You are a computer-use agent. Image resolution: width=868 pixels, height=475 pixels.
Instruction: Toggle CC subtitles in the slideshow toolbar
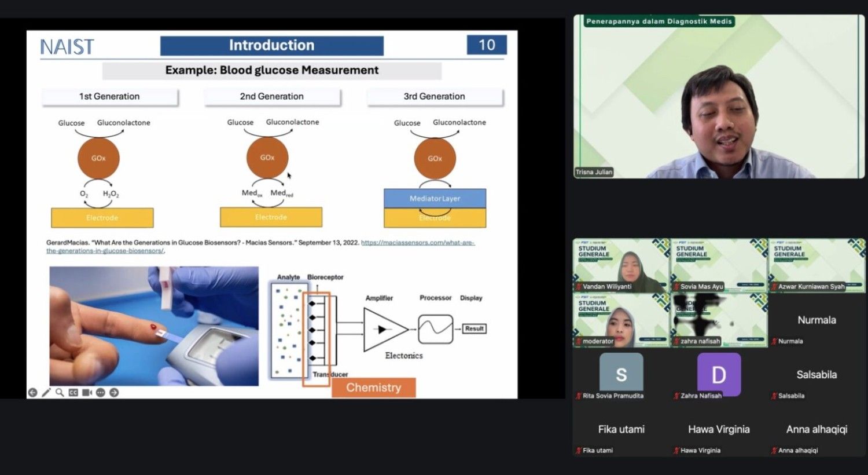[x=73, y=393]
